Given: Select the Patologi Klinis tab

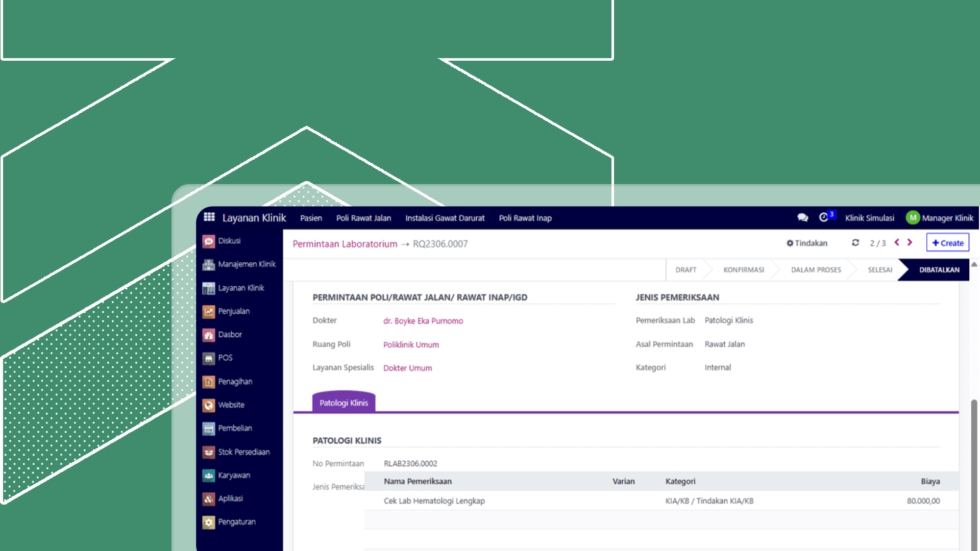Looking at the screenshot, I should click(x=344, y=403).
